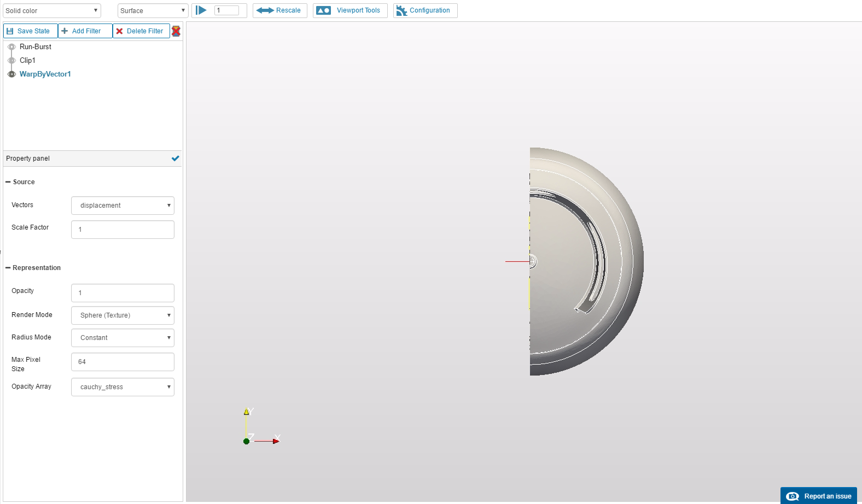
Task: Click the Property panel header text
Action: pos(28,159)
